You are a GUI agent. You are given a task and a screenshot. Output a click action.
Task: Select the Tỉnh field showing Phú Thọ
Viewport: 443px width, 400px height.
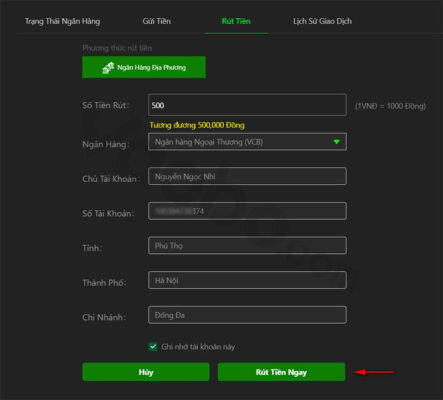[247, 246]
